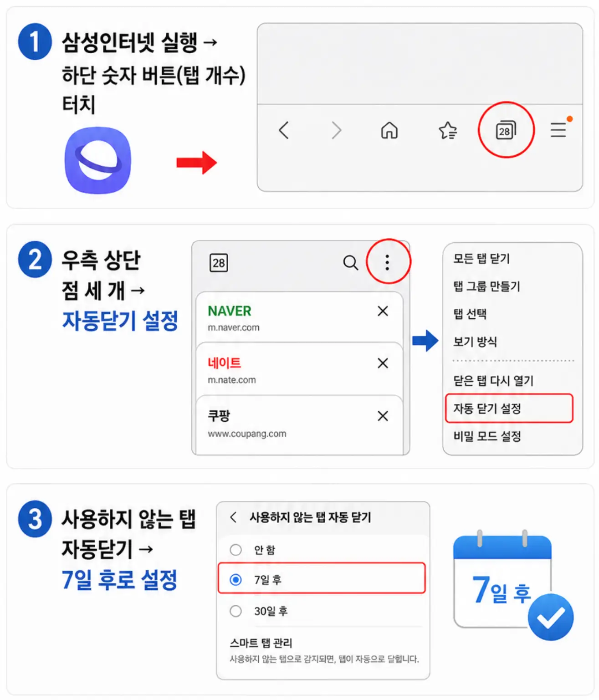
Task: Select the 30일 후 radio option
Action: coord(236,611)
